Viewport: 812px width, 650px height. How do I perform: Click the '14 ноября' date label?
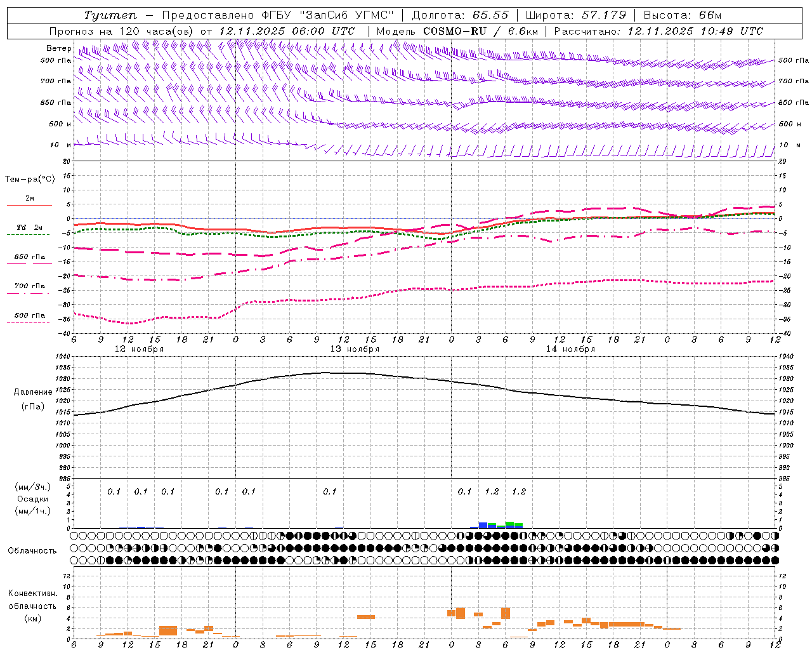[x=570, y=349]
